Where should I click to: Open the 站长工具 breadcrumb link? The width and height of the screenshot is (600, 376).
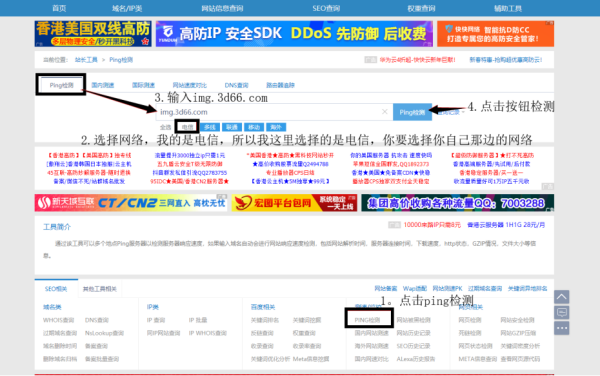[86, 60]
